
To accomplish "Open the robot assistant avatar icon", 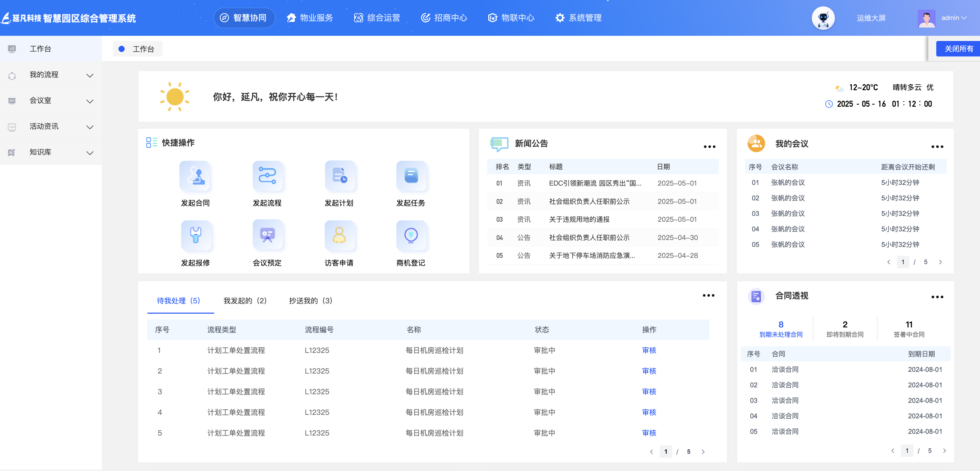I will (x=823, y=18).
